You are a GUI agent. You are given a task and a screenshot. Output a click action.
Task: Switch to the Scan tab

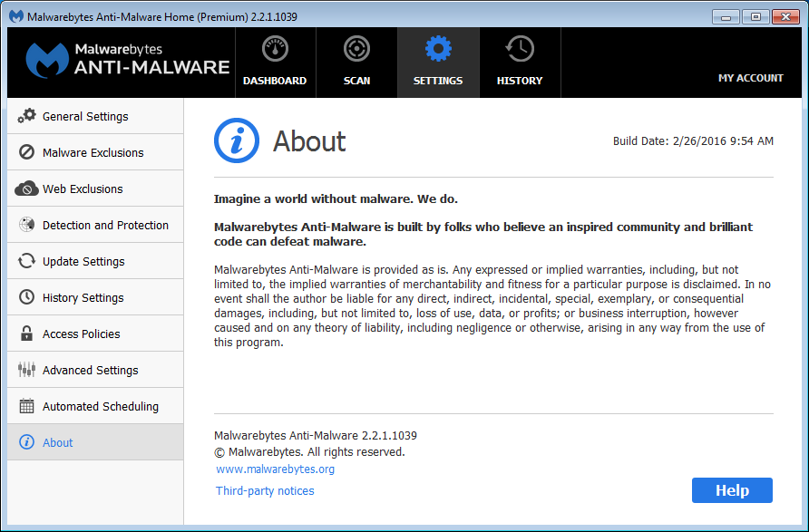click(x=357, y=63)
